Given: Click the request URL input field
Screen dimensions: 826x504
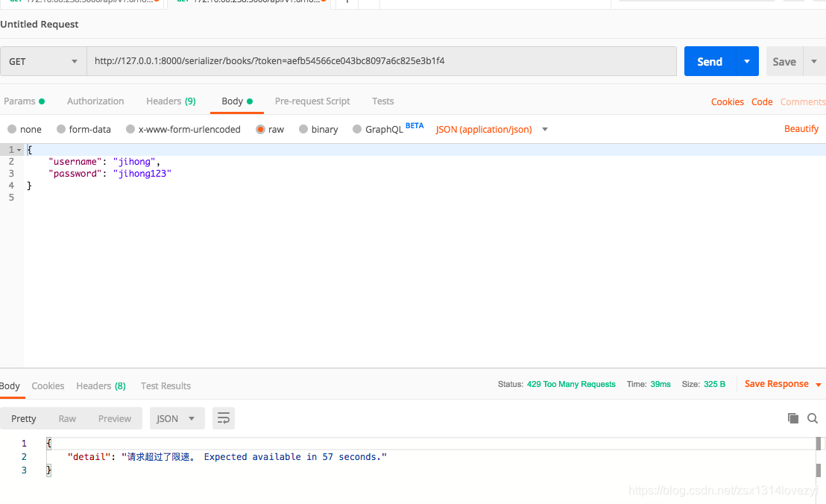Looking at the screenshot, I should (382, 61).
